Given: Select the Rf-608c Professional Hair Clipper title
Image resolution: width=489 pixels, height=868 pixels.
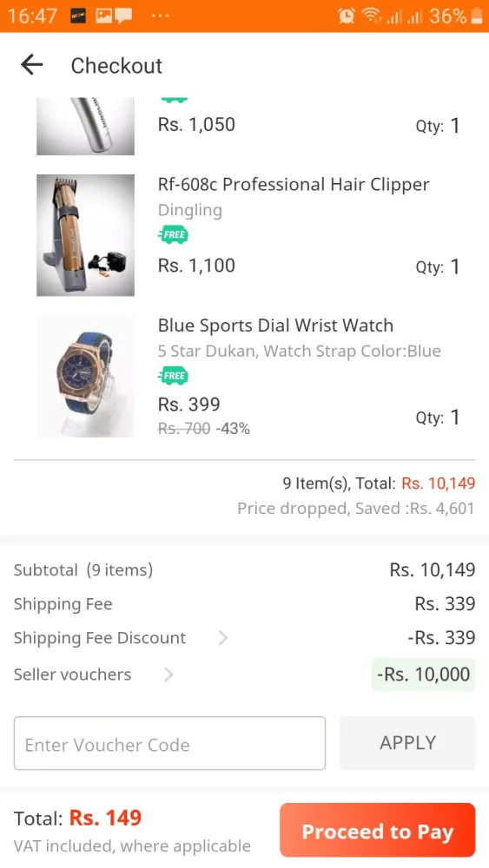Looking at the screenshot, I should point(294,184).
